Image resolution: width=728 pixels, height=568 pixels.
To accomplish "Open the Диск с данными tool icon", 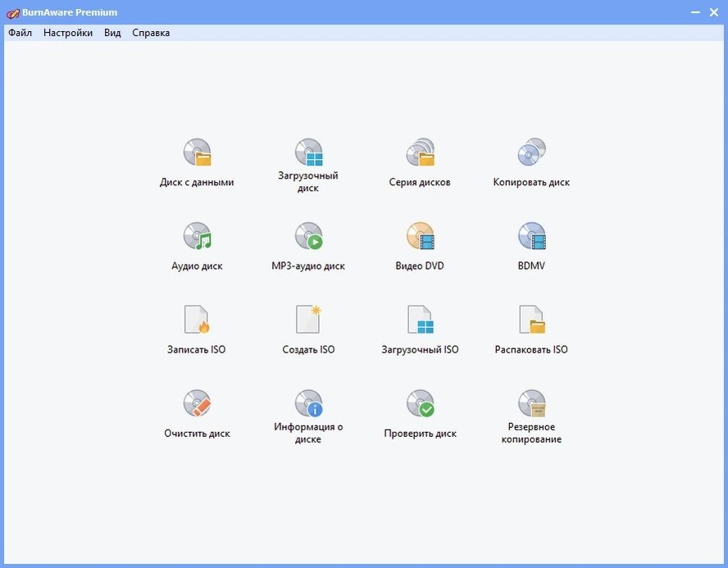I will coord(197,152).
